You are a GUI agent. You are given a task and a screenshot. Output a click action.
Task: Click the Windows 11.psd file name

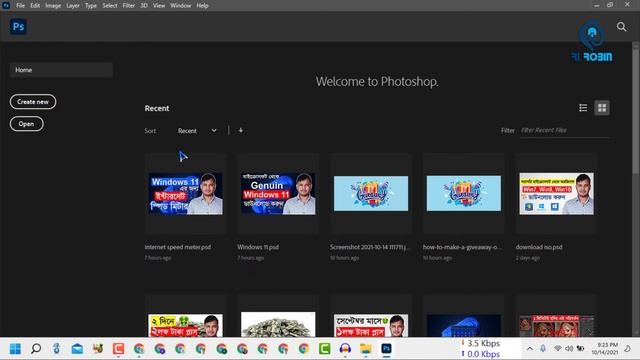tap(258, 247)
